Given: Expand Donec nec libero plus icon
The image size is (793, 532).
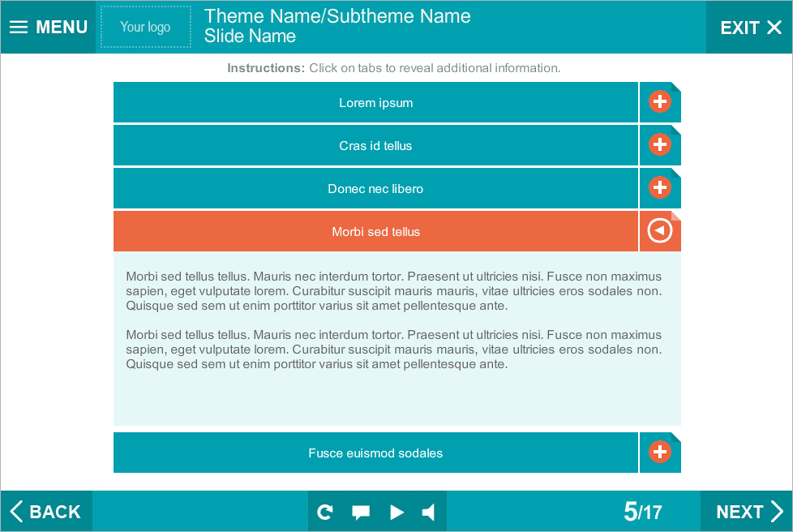Looking at the screenshot, I should point(660,188).
